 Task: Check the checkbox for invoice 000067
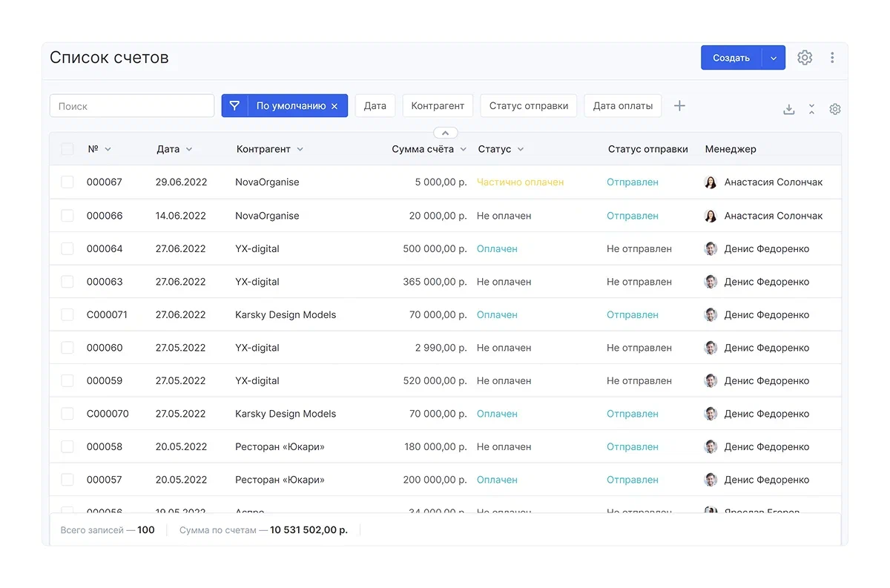pos(67,182)
